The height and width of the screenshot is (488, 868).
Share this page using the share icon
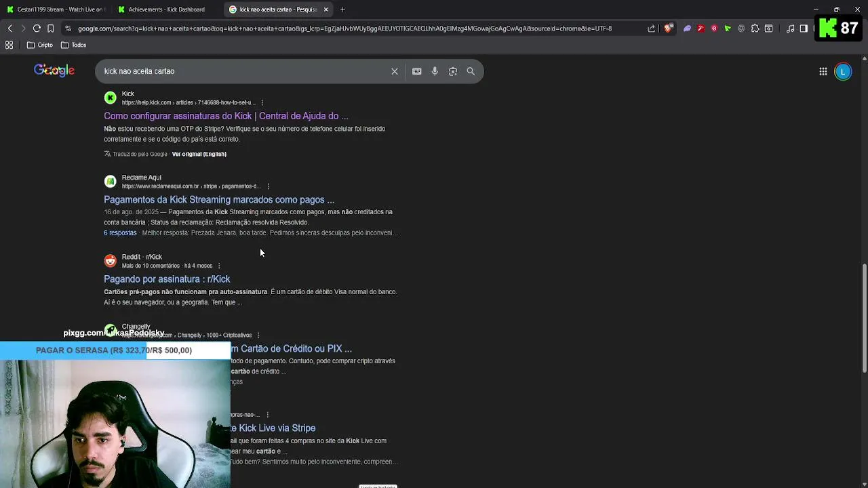tap(652, 28)
